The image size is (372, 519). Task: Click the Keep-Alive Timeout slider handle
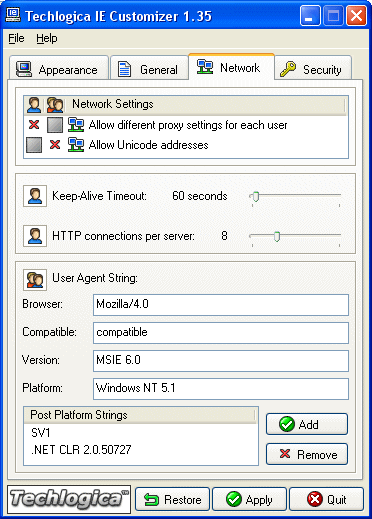pos(255,197)
